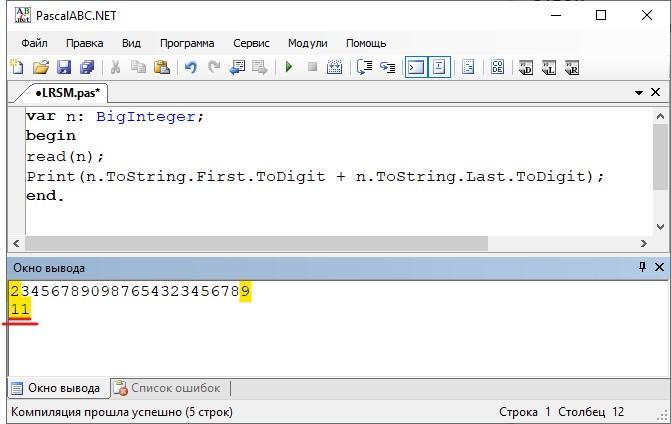Open the Правка menu
Screen dimensions: 671x424
pyautogui.click(x=84, y=43)
